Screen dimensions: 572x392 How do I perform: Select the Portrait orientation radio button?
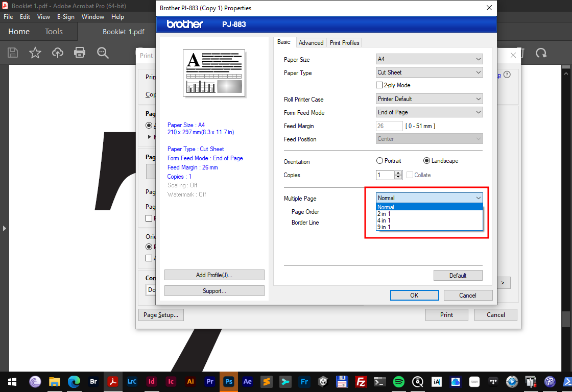pos(379,160)
